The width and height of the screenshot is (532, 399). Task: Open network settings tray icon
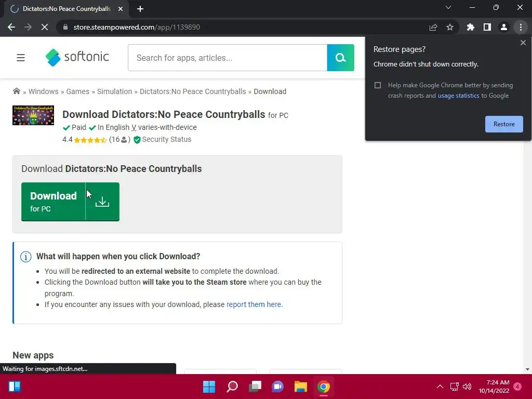(454, 387)
